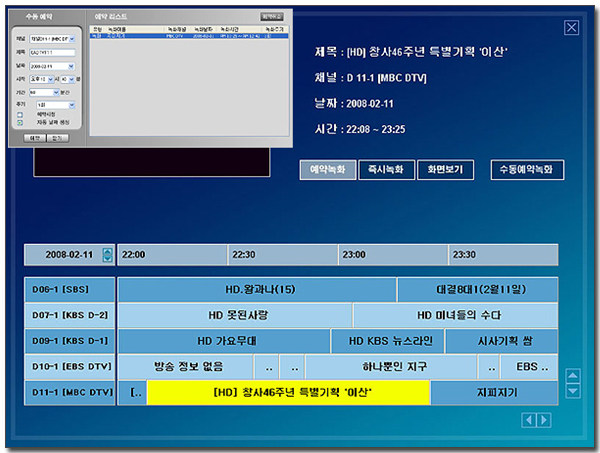600x453 pixels.
Task: Select program 대결8대1(2월11일)
Action: tap(478, 290)
